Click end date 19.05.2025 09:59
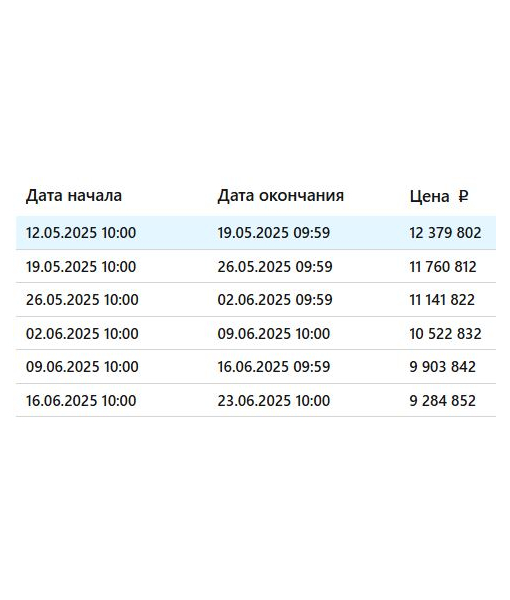Screen dimensions: 510x600 [274, 233]
